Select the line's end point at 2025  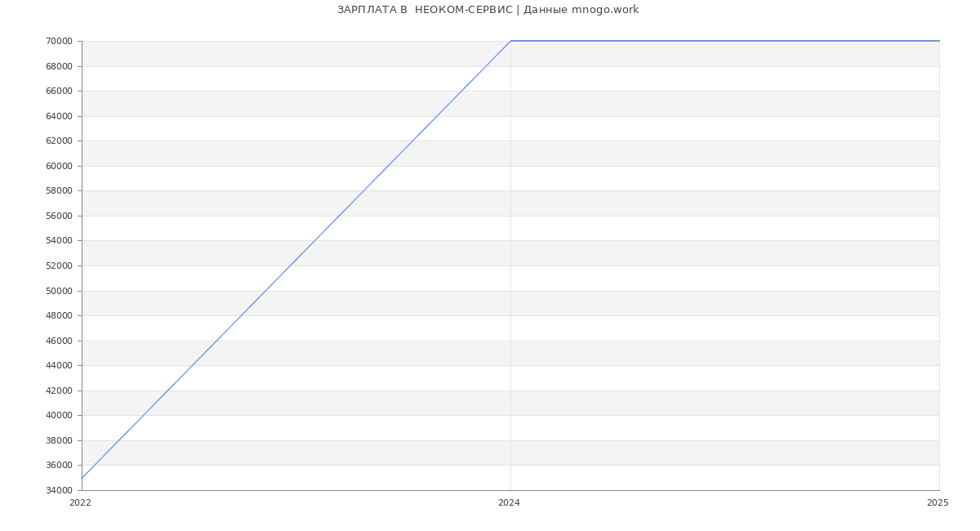pyautogui.click(x=938, y=41)
